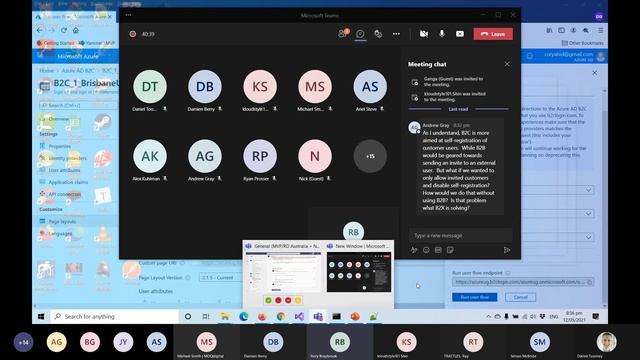The image size is (640, 360).
Task: Open the GIF picker in chat
Action: pos(438,250)
